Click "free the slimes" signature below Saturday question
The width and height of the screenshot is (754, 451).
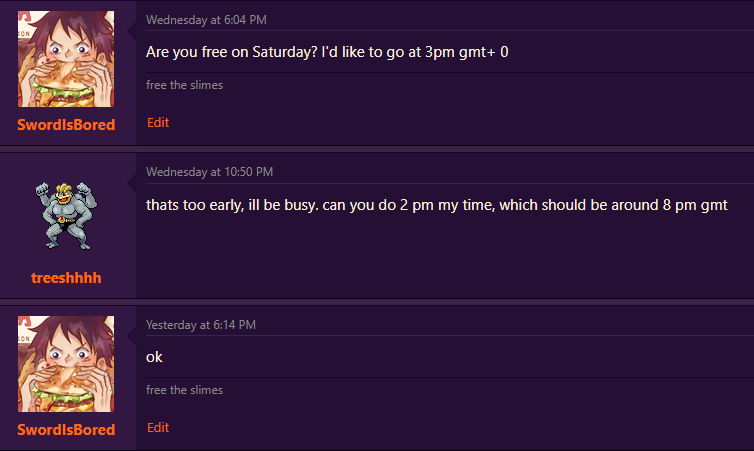tap(184, 85)
